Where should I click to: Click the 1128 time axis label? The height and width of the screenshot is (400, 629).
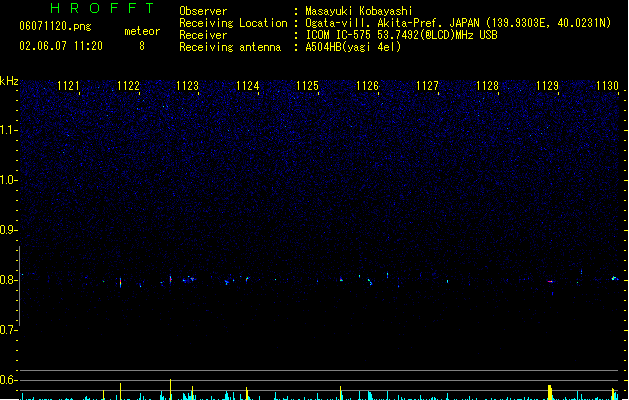(487, 86)
